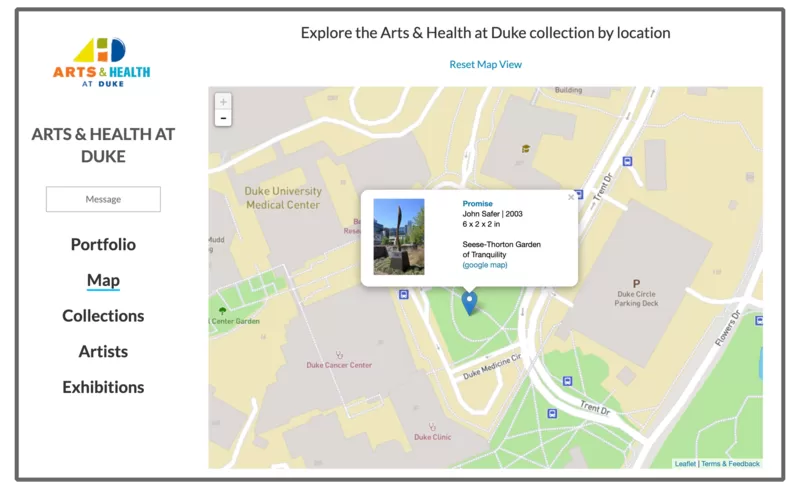This screenshot has width=800, height=489.
Task: Click the Seese-Thorton Garden of Tranquility text
Action: [x=502, y=250]
